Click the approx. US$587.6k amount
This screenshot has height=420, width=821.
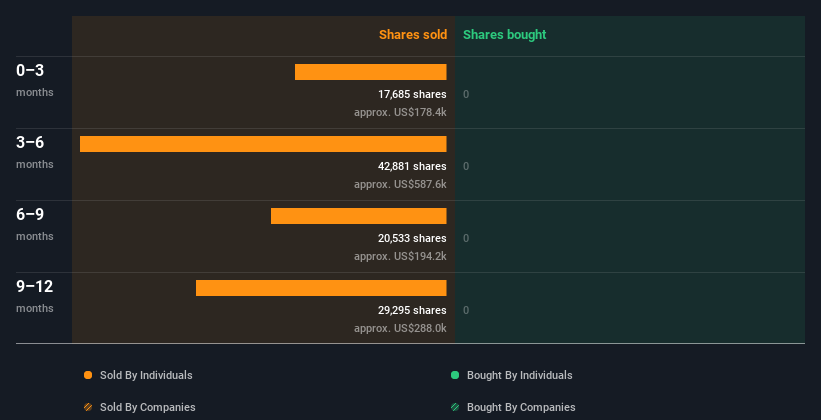click(400, 184)
